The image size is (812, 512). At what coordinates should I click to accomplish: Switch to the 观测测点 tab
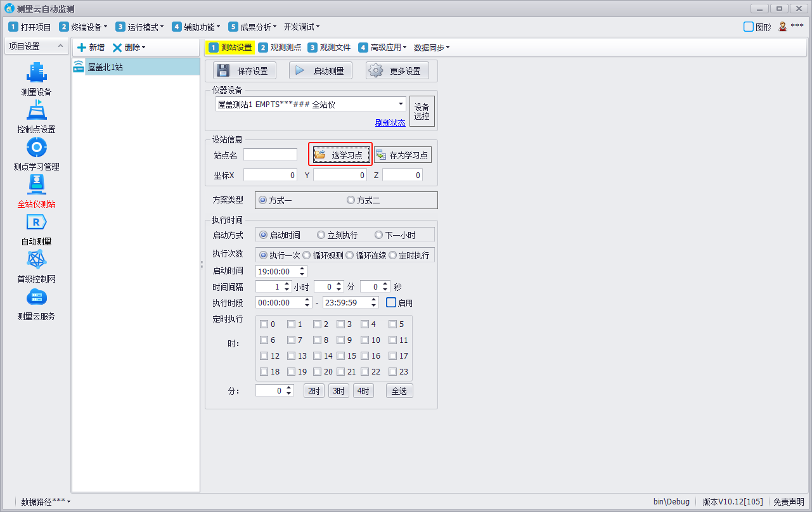(x=280, y=48)
